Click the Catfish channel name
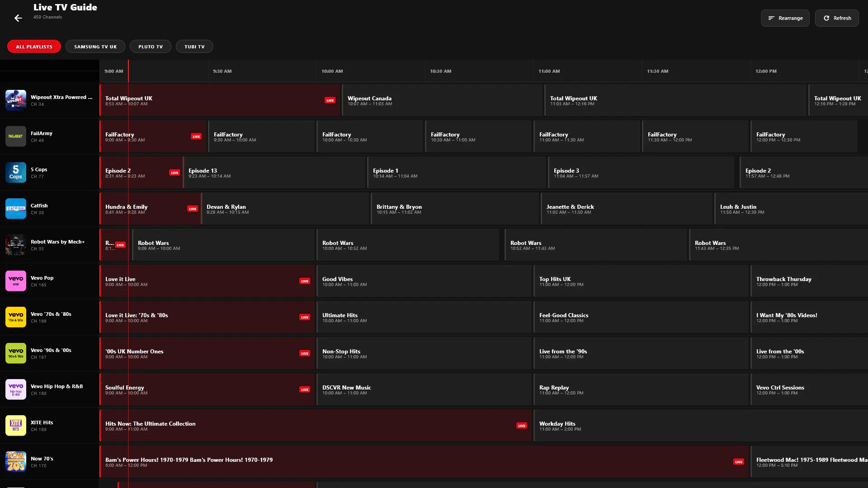This screenshot has height=488, width=868. point(39,206)
